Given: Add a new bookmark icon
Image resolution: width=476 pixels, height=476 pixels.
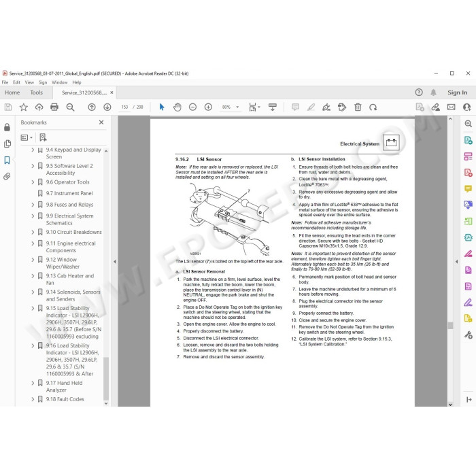Looking at the screenshot, I should coord(43,137).
